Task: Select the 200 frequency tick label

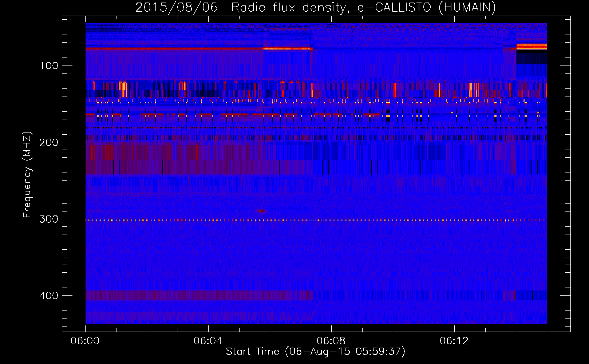Action: pyautogui.click(x=49, y=142)
